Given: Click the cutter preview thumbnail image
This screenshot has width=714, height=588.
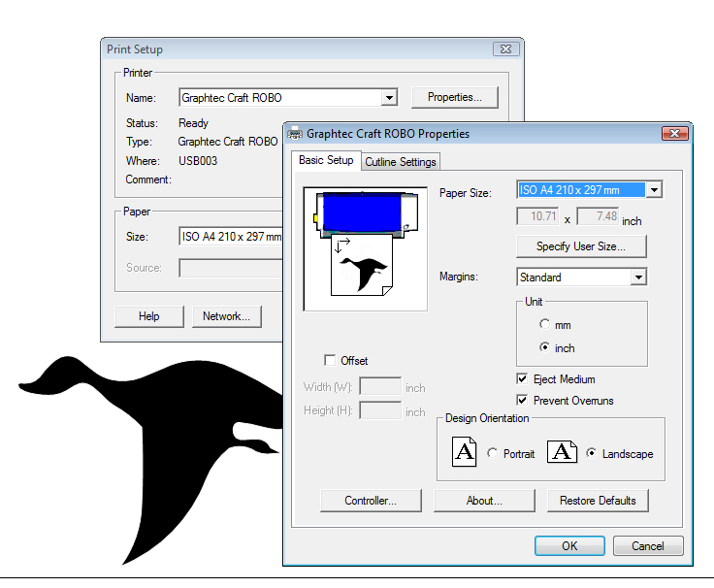Looking at the screenshot, I should (365, 248).
